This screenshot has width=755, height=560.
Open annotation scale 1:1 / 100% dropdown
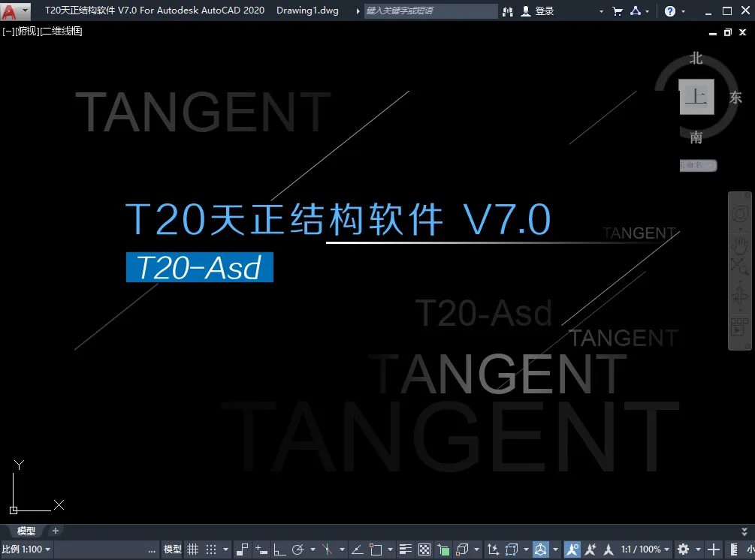[645, 549]
